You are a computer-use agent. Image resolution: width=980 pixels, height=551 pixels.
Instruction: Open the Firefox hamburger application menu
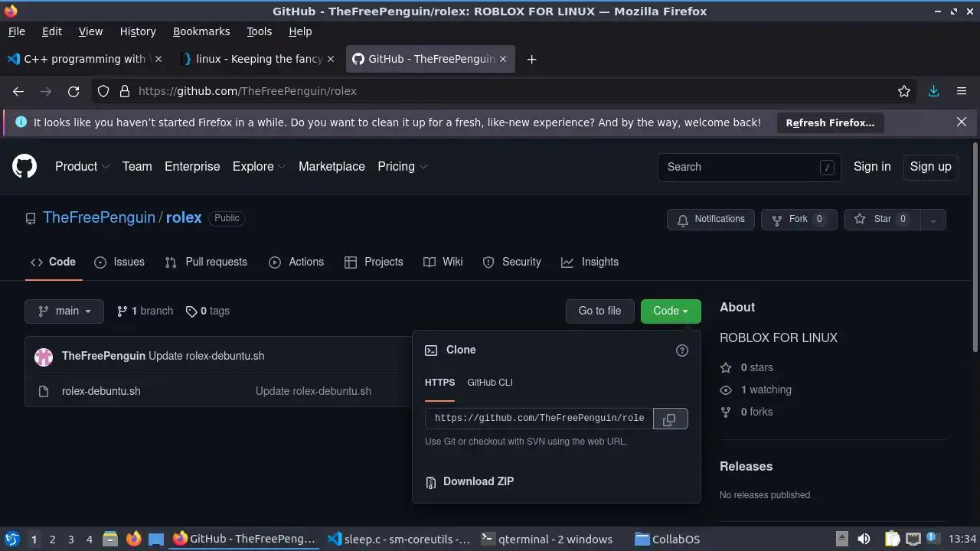click(x=962, y=91)
